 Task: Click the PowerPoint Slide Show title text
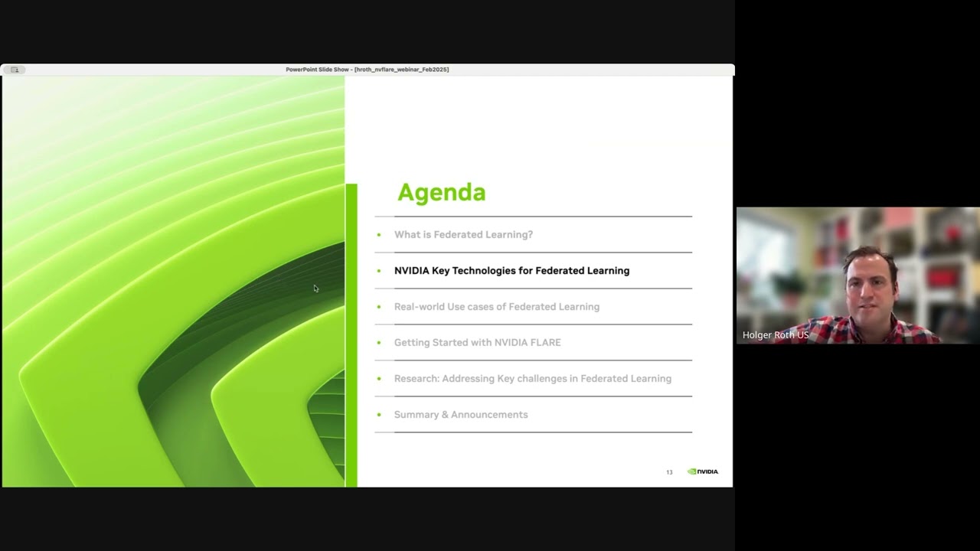pyautogui.click(x=367, y=70)
